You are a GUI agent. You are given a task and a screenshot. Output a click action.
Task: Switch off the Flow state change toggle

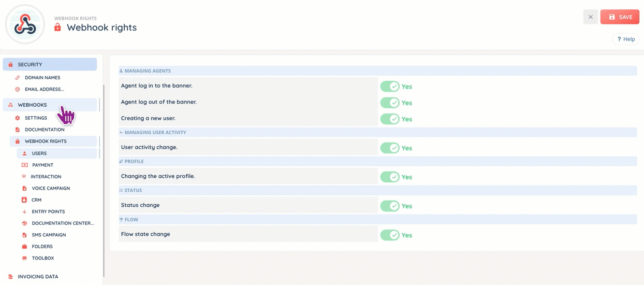coord(390,235)
